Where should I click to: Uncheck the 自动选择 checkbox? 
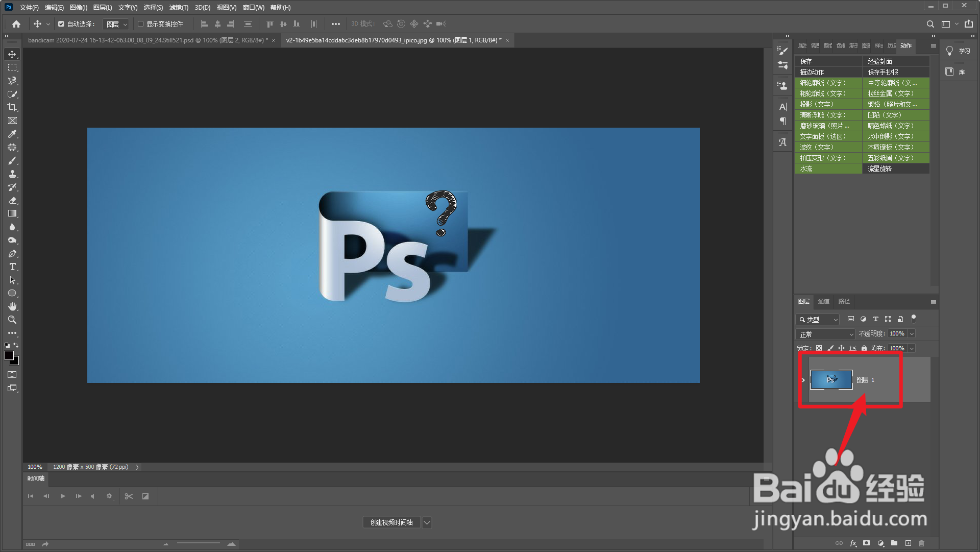click(61, 24)
